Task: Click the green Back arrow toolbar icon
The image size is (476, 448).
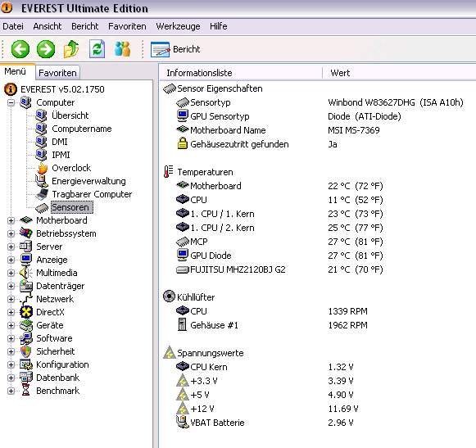Action: [20, 49]
